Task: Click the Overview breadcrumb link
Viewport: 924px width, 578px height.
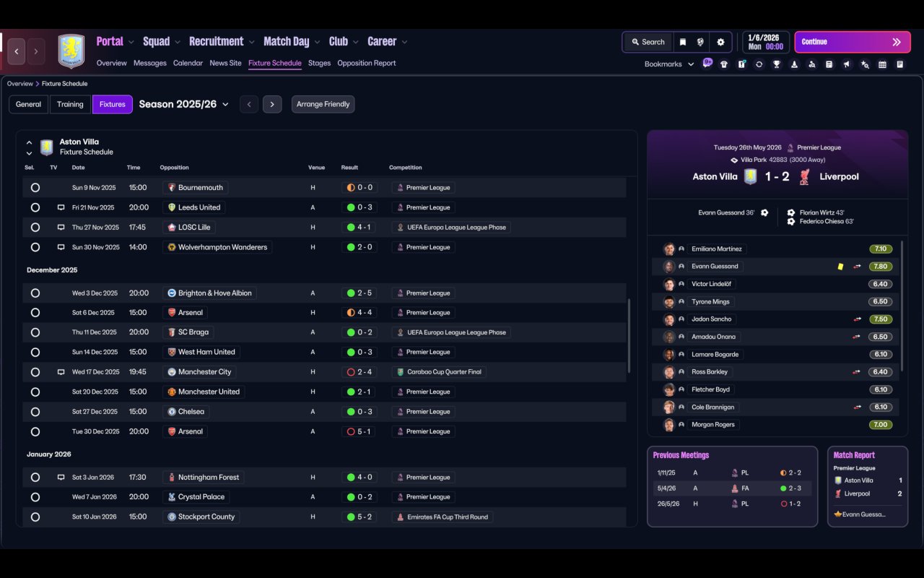Action: click(20, 84)
